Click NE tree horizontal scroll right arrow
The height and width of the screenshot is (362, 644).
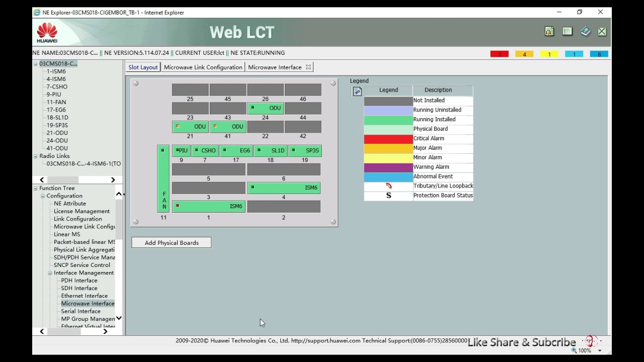113,179
